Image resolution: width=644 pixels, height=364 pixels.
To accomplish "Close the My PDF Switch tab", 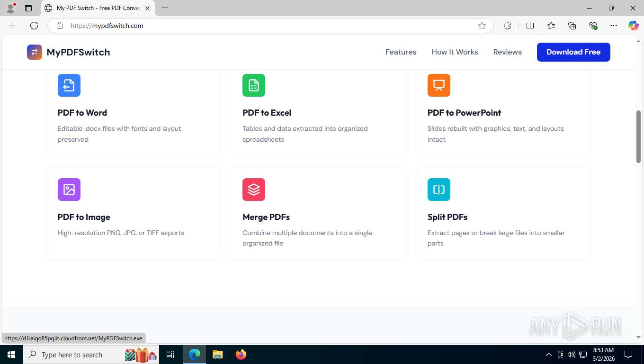I will tap(147, 8).
